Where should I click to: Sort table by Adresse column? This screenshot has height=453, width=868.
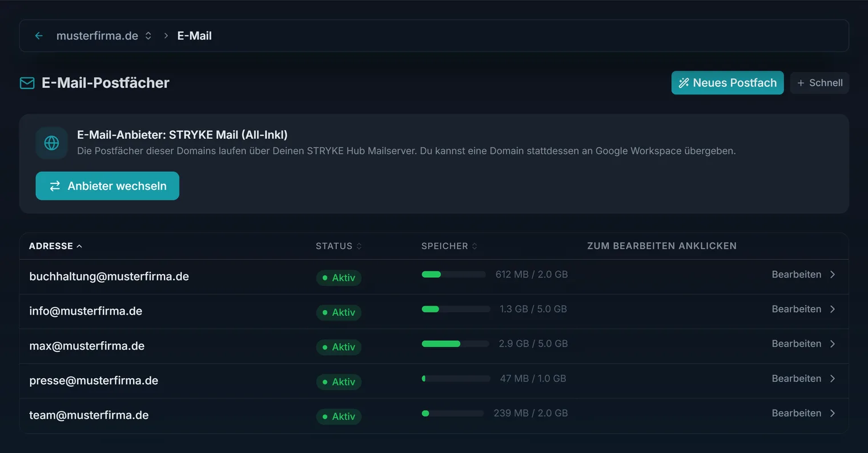coord(55,246)
